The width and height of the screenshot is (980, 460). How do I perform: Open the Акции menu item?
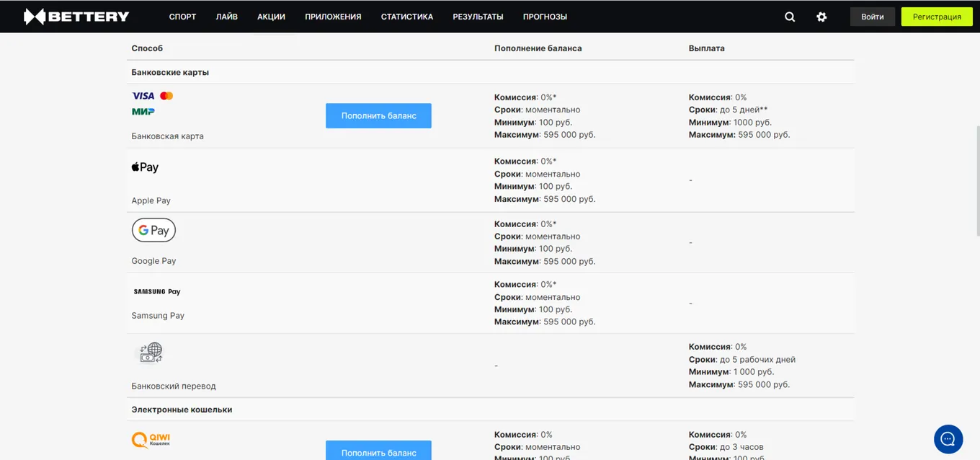[x=271, y=17]
